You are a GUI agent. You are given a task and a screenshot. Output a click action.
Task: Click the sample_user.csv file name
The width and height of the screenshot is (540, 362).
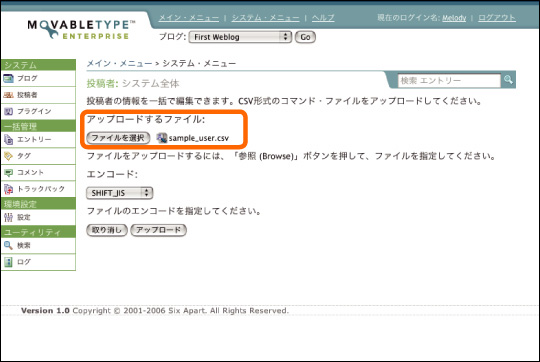pyautogui.click(x=199, y=138)
